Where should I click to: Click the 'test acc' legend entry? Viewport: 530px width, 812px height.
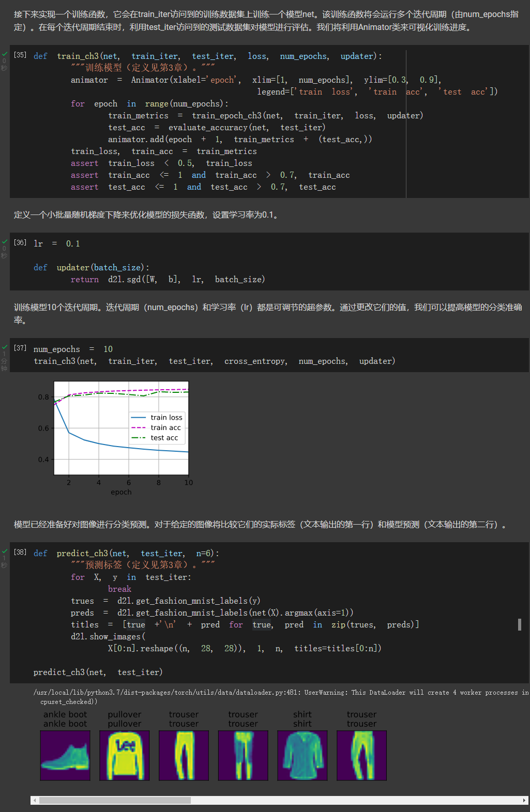tap(155, 438)
